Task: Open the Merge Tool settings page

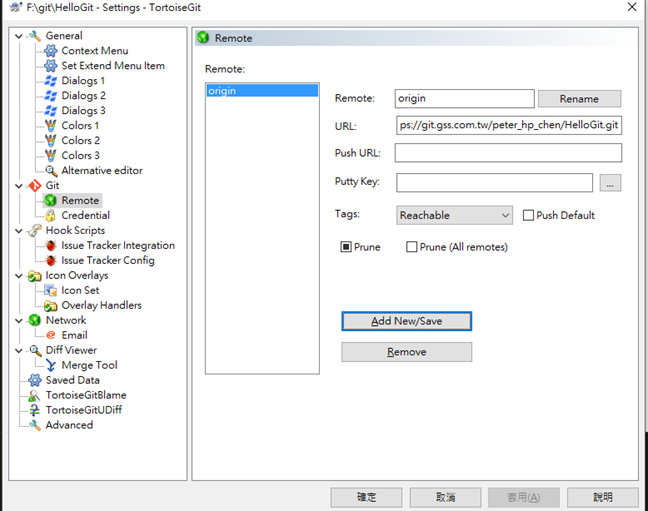Action: 89,365
